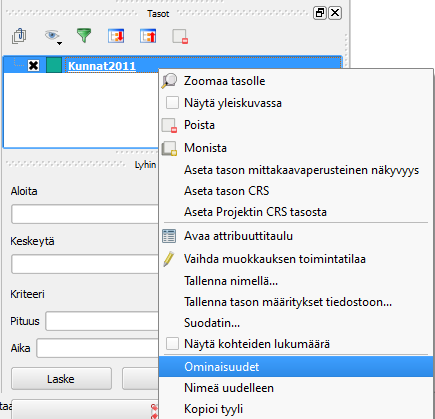
Task: Select Kopioi tyyli menu entry
Action: pyautogui.click(x=296, y=409)
